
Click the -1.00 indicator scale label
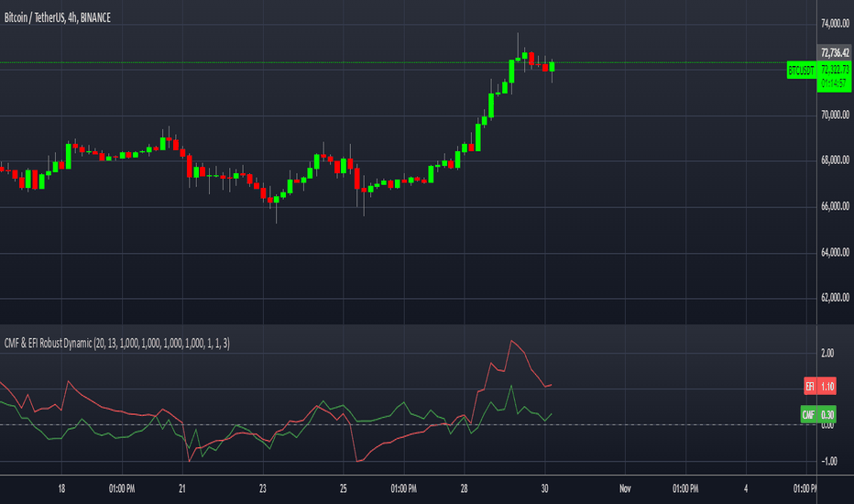click(827, 461)
